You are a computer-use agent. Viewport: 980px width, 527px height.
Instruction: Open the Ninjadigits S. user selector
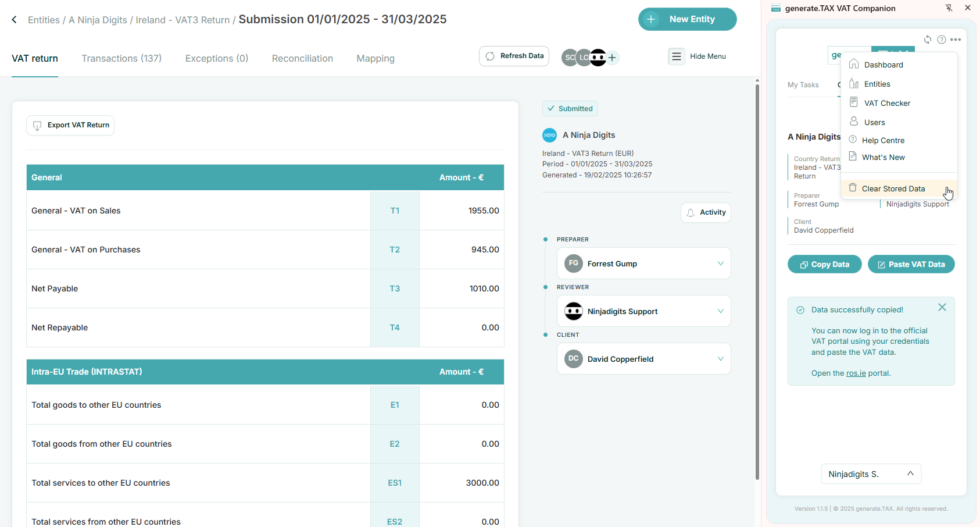871,474
